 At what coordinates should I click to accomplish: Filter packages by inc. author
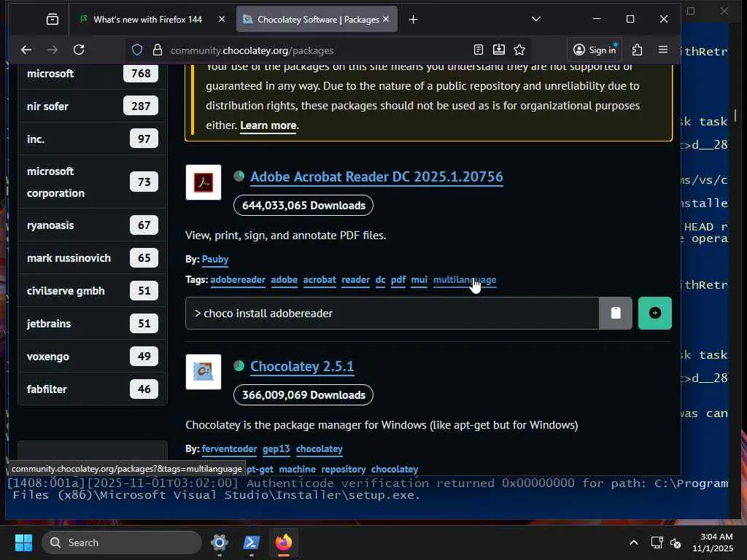pos(93,139)
